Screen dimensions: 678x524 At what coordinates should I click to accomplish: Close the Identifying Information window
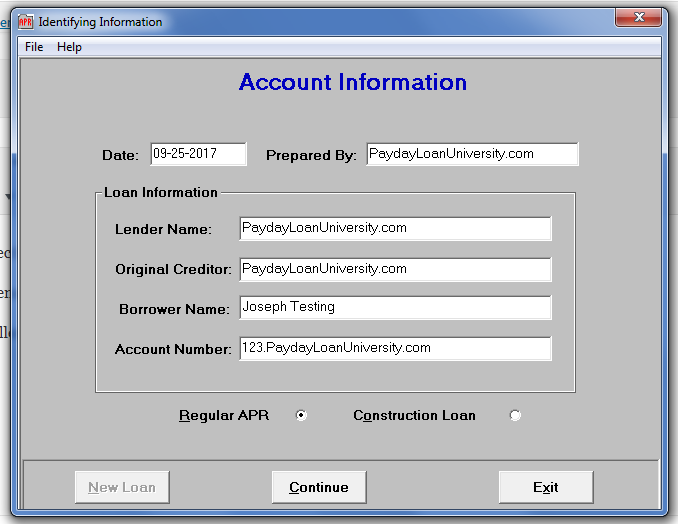[x=636, y=17]
